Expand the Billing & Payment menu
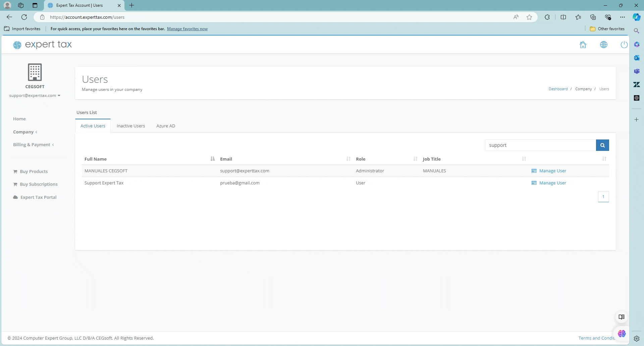The height and width of the screenshot is (346, 644). point(33,145)
